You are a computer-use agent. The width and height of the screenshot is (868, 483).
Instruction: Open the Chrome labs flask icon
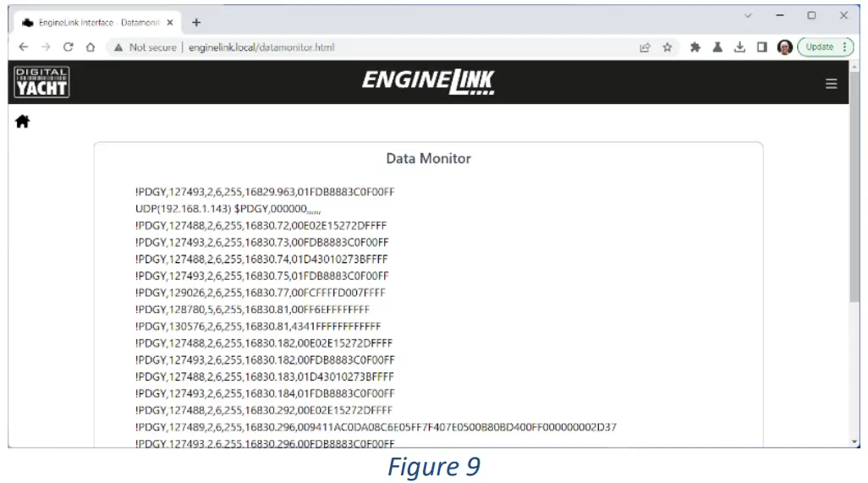coord(717,47)
